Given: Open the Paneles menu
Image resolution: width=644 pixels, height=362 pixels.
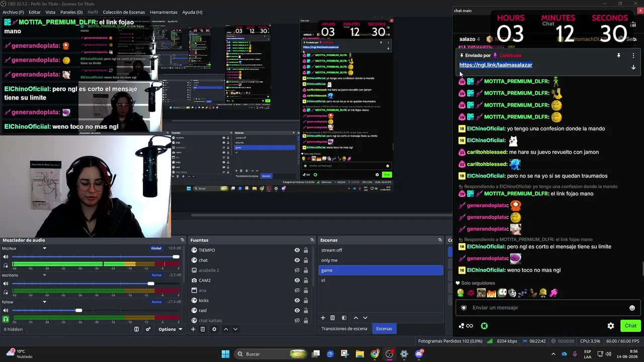Looking at the screenshot, I should [x=71, y=12].
